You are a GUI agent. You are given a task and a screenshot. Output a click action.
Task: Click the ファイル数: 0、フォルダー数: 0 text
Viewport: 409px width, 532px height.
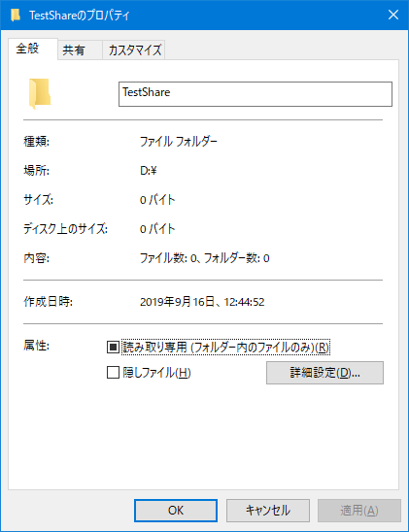coord(205,258)
